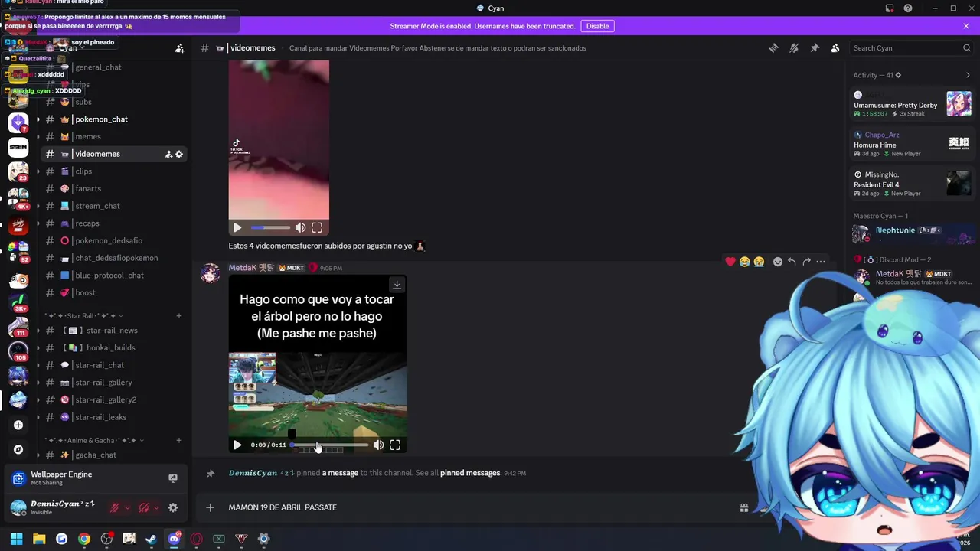Open the Threads icon in channel header
Screen dimensions: 980x551
(x=773, y=48)
